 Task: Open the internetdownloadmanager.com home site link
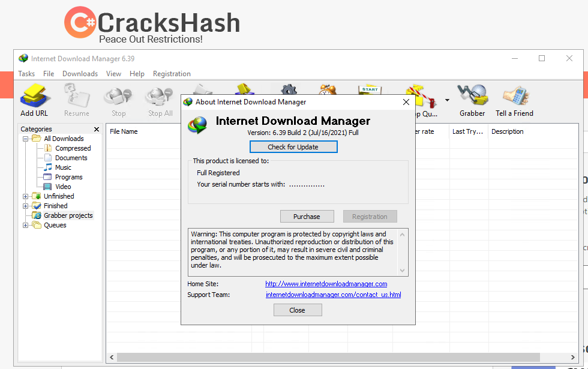(326, 284)
